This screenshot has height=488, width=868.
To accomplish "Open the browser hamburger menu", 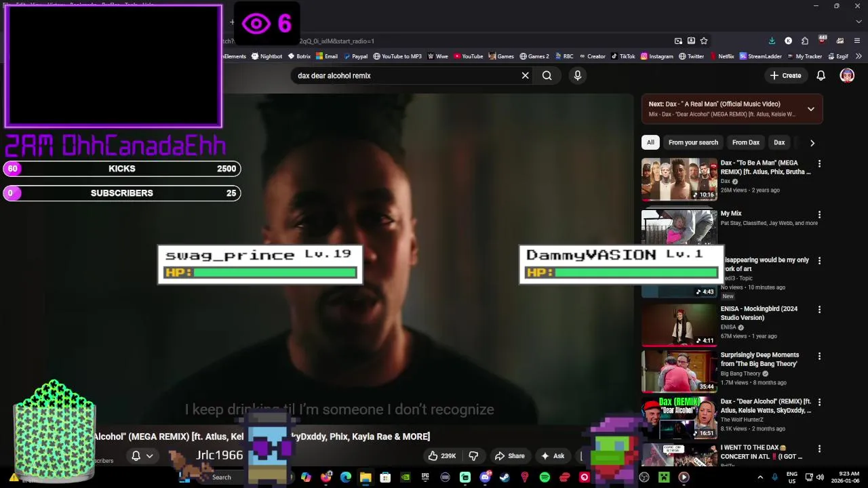I will [x=857, y=41].
